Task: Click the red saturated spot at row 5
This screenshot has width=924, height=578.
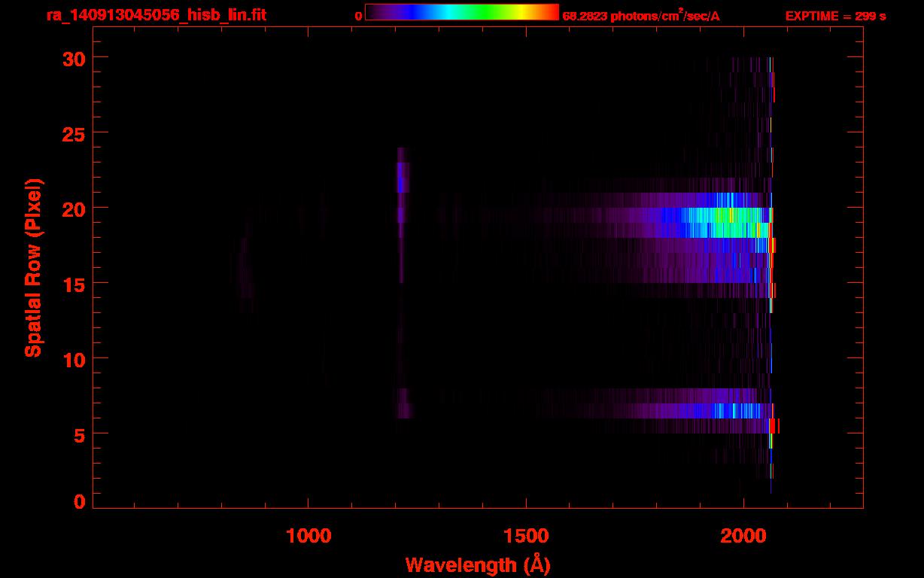Action: click(774, 426)
